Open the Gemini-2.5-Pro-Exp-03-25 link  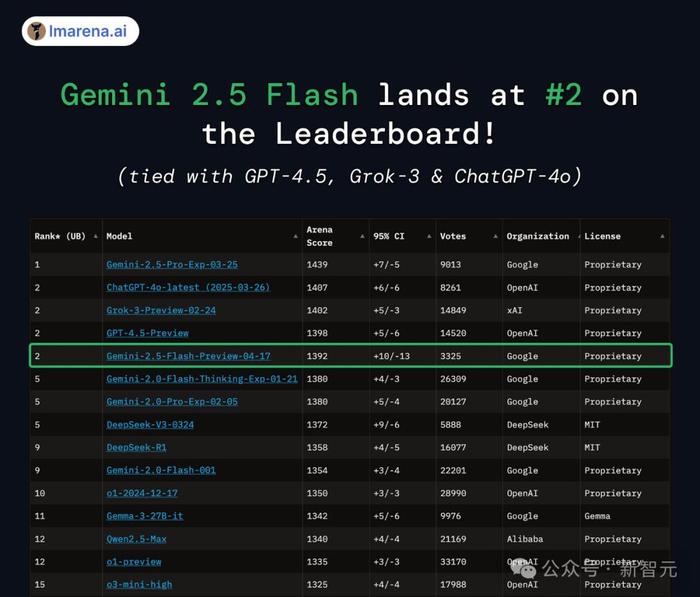(172, 264)
